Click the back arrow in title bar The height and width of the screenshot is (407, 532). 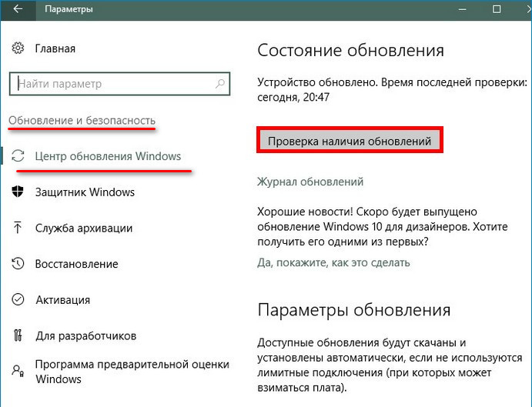(x=18, y=8)
